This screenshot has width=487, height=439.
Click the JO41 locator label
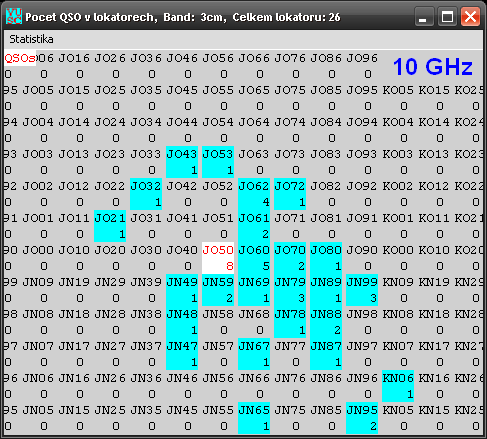tap(182, 218)
